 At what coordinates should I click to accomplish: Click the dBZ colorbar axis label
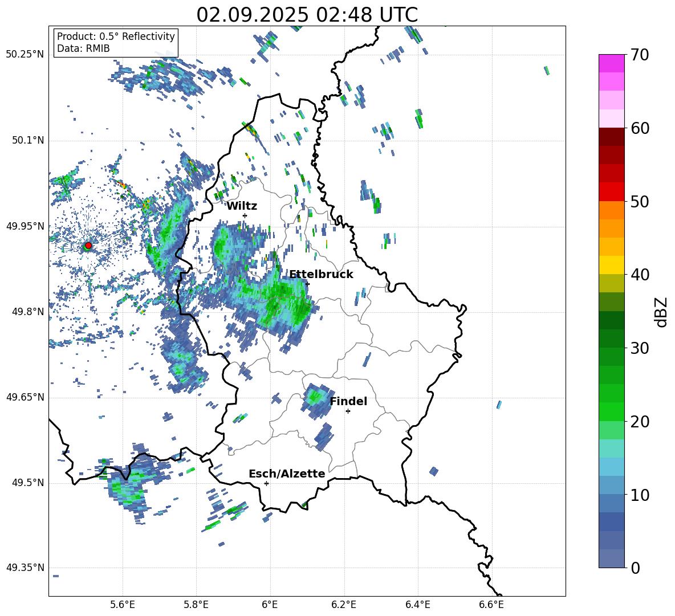(661, 312)
